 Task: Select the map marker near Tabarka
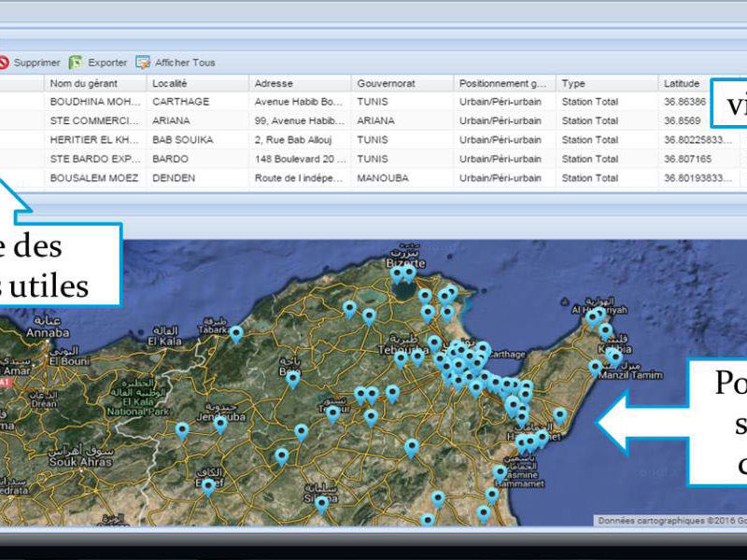236,332
